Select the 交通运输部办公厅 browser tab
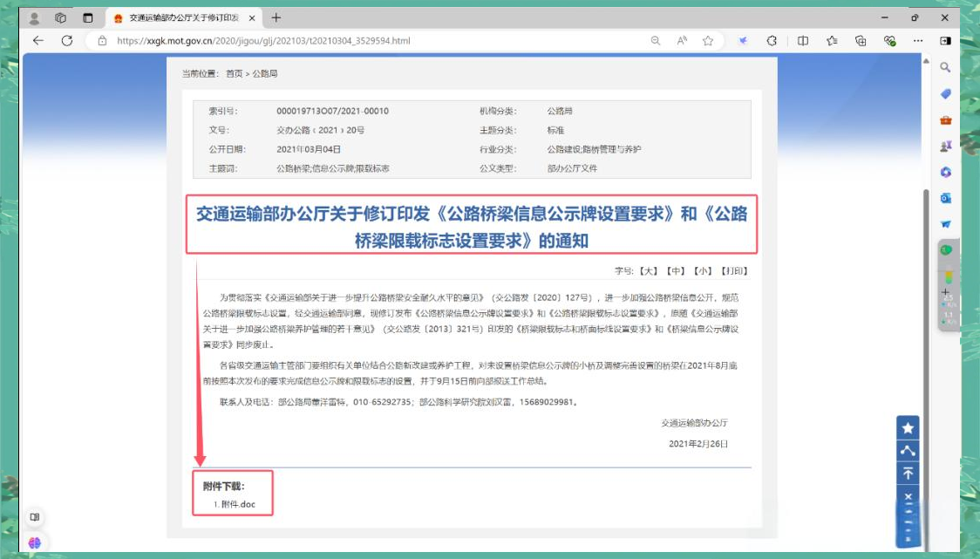Viewport: 980px width, 559px height. point(184,18)
